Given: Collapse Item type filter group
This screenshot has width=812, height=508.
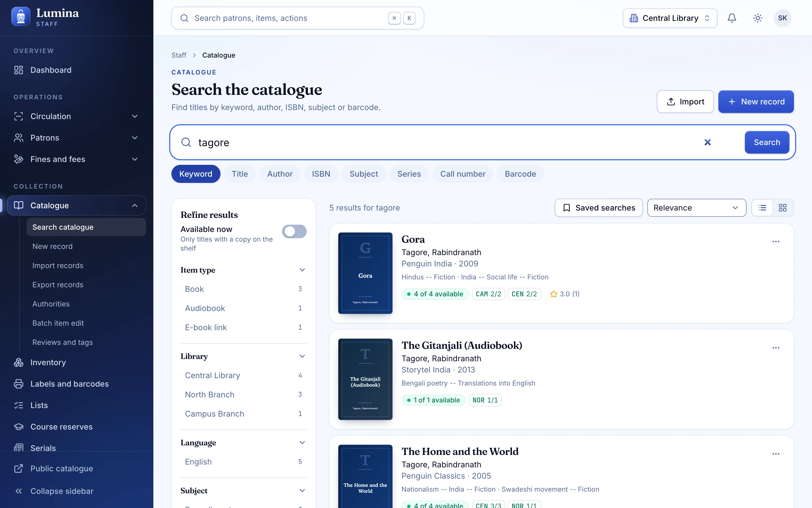Looking at the screenshot, I should pos(244,270).
